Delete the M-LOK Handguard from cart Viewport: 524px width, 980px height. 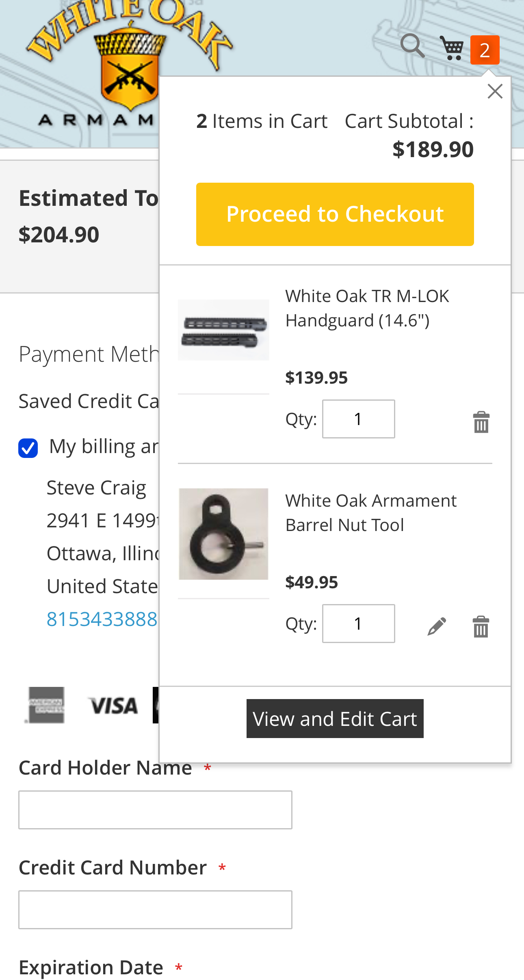click(481, 422)
